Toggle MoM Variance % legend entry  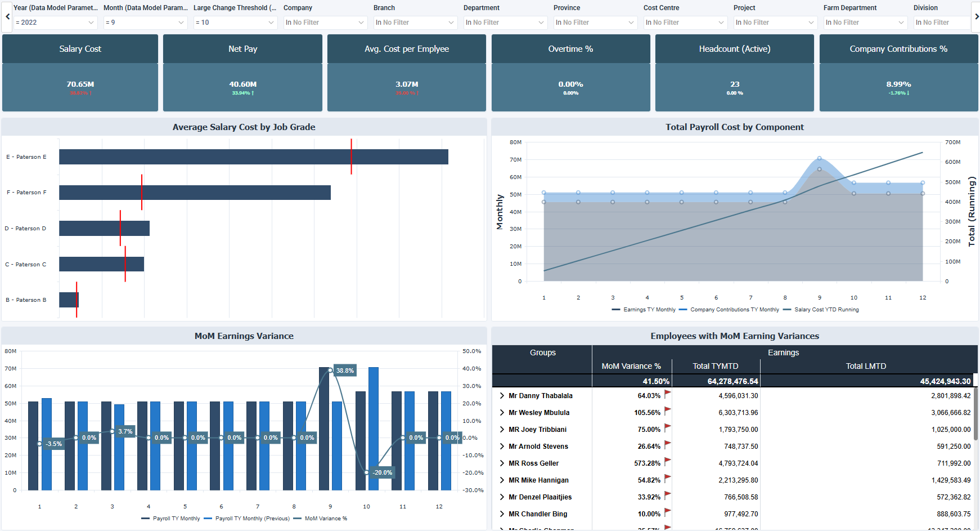click(320, 519)
